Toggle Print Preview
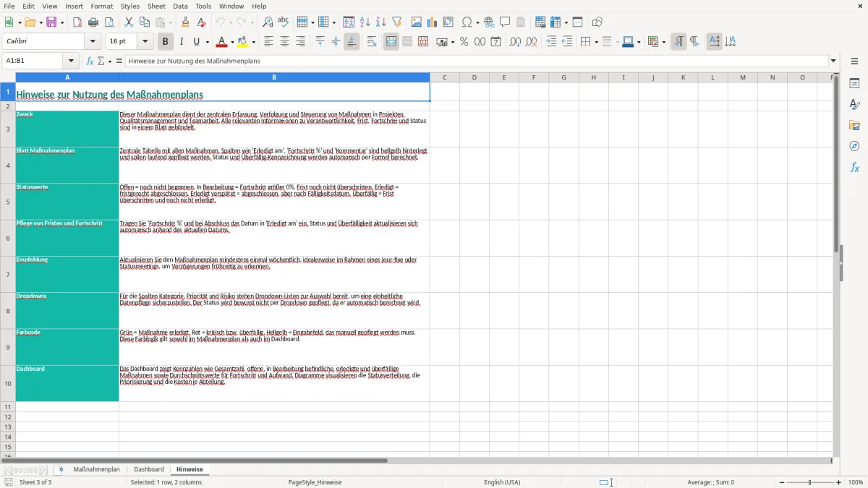The height and width of the screenshot is (488, 868). tap(109, 22)
